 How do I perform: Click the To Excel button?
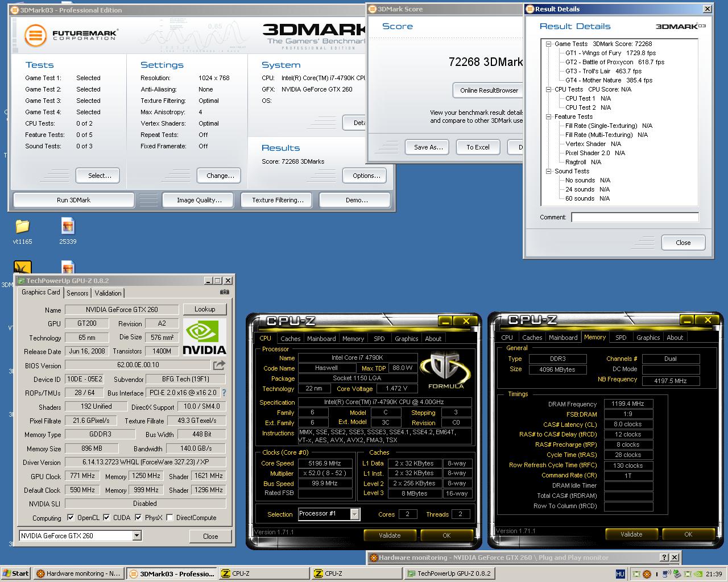[x=478, y=147]
